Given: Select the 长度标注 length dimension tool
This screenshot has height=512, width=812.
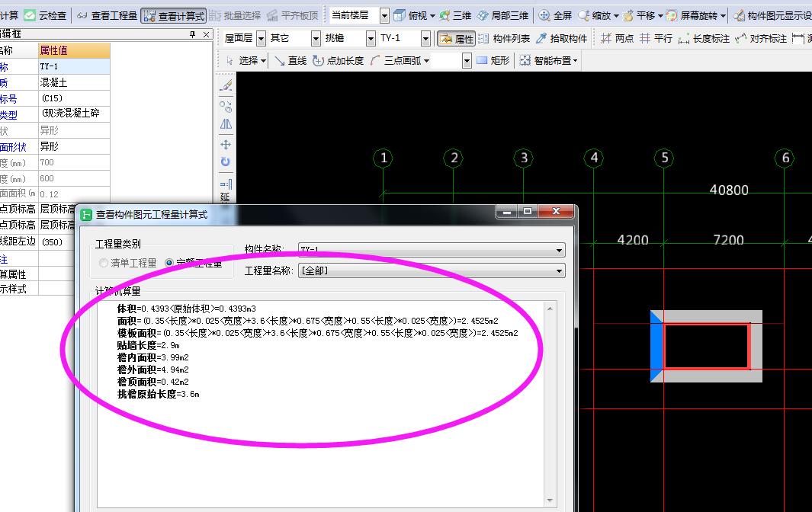Looking at the screenshot, I should point(704,38).
